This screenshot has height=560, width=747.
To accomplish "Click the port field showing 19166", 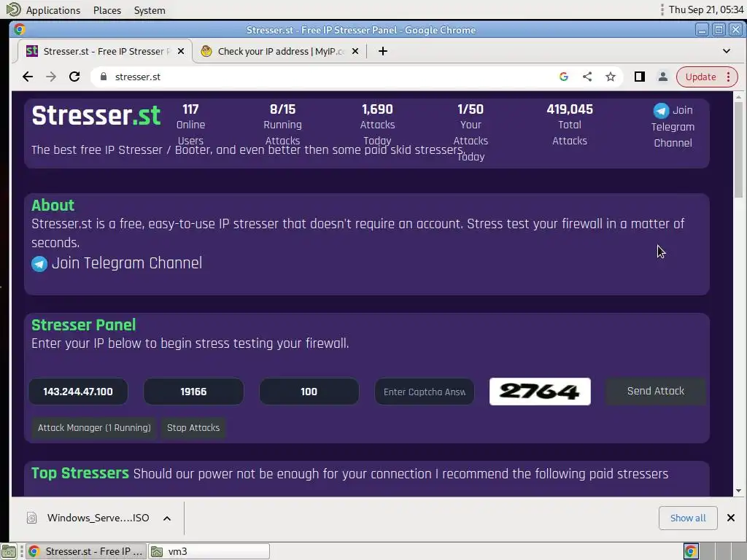I will tap(193, 392).
